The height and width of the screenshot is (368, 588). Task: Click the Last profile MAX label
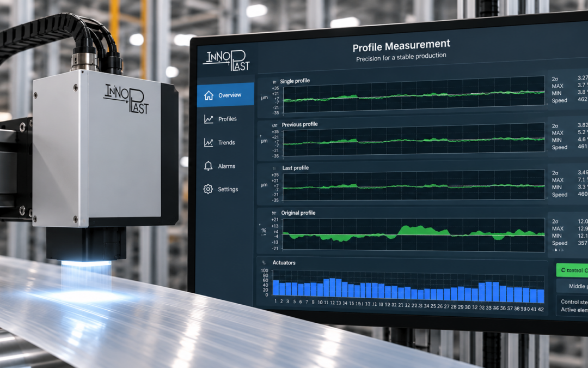tap(558, 180)
